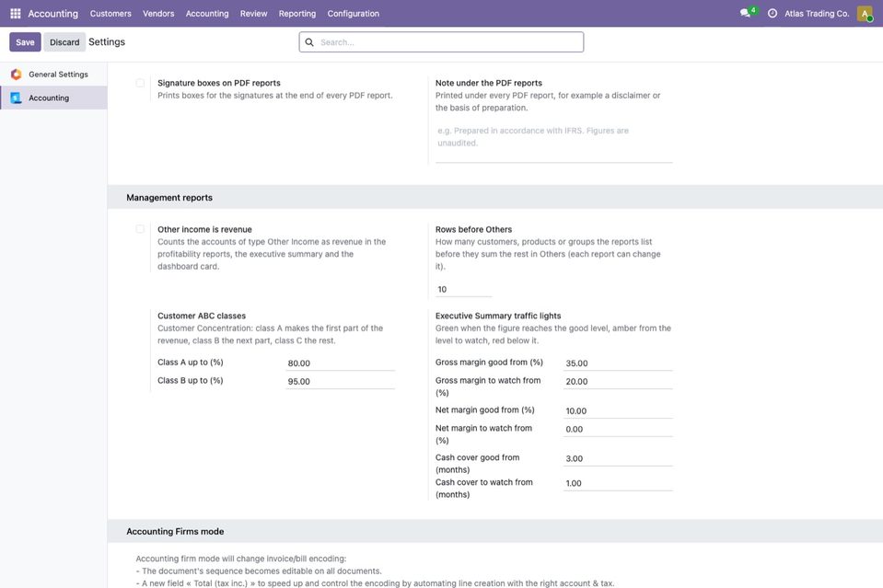Open the messages conversation icon
This screenshot has height=588, width=883.
click(746, 13)
